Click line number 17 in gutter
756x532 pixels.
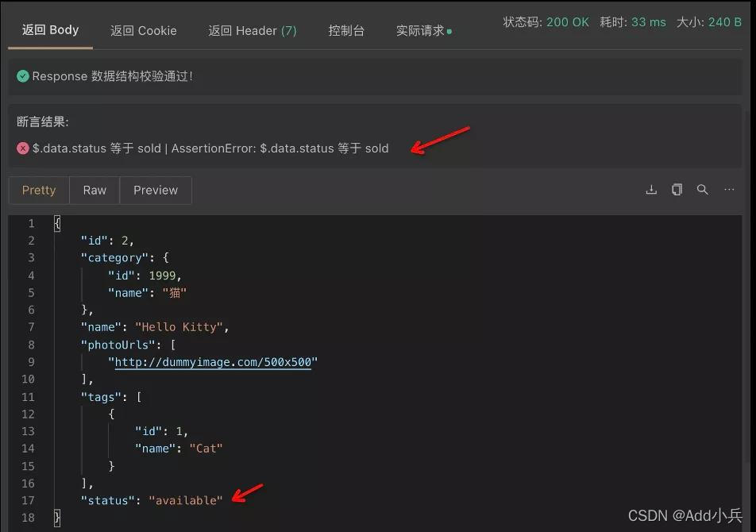pyautogui.click(x=28, y=501)
